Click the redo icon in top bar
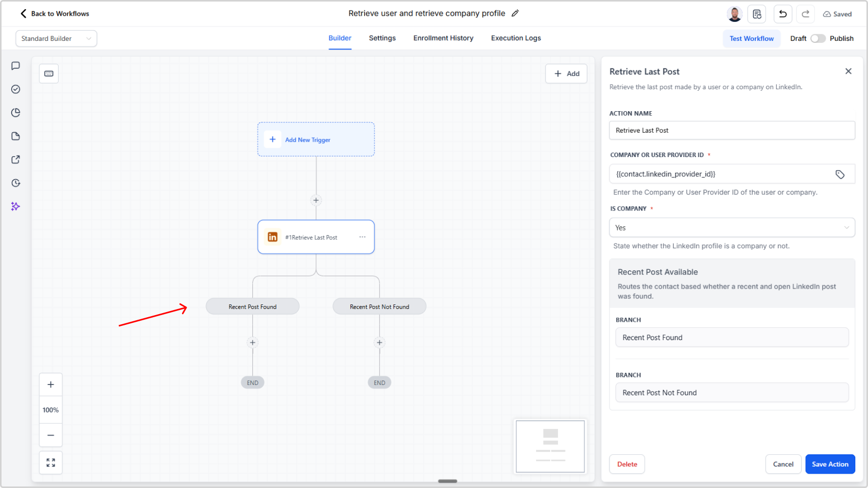Viewport: 868px width, 488px height. coord(805,14)
